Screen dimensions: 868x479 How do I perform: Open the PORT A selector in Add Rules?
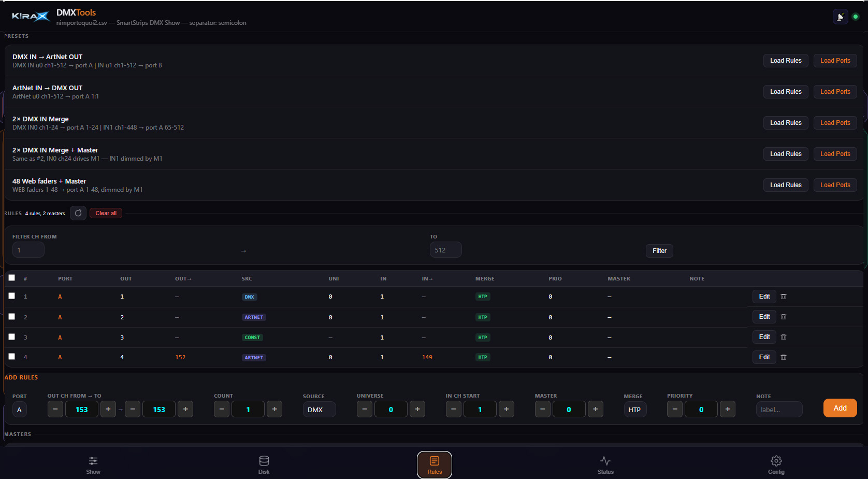[19, 410]
